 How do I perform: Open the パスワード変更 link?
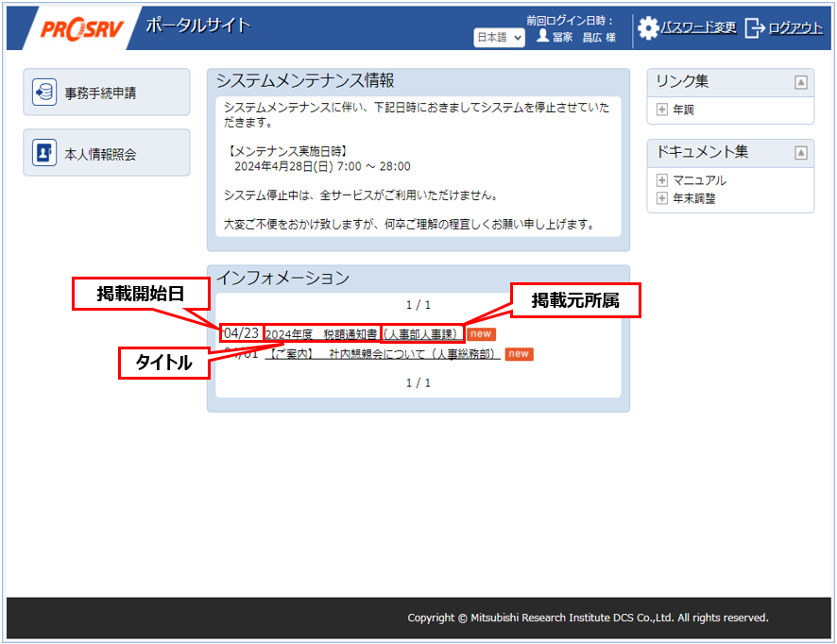[x=699, y=27]
